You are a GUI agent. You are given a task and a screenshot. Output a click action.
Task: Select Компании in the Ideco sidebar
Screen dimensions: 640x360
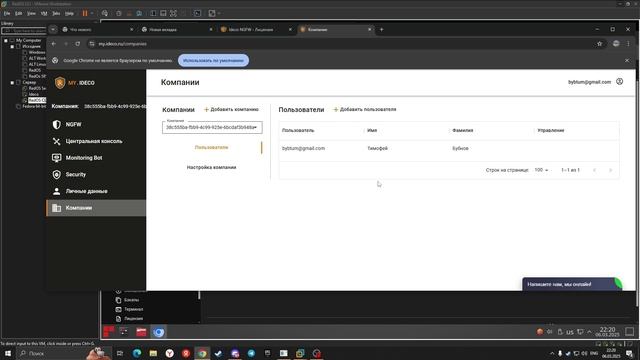(x=96, y=208)
